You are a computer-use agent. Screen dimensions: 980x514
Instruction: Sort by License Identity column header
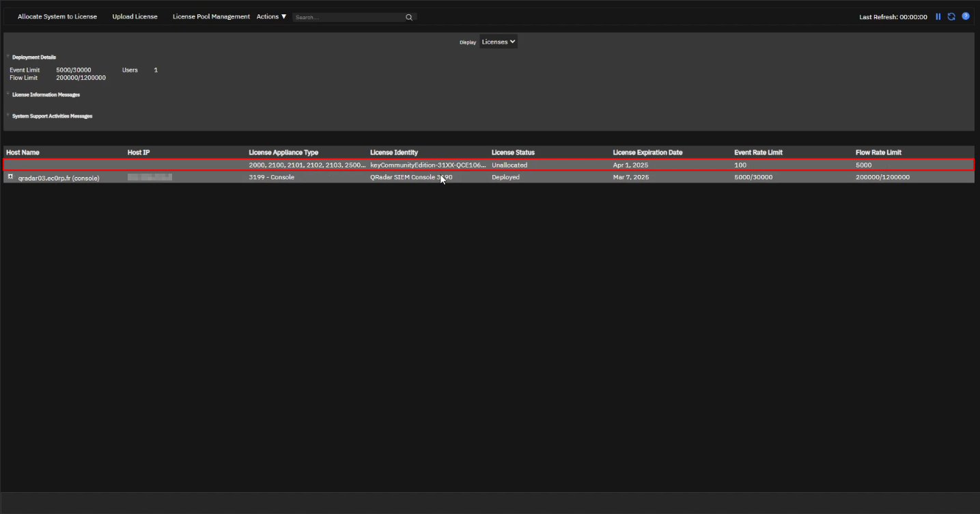(394, 152)
